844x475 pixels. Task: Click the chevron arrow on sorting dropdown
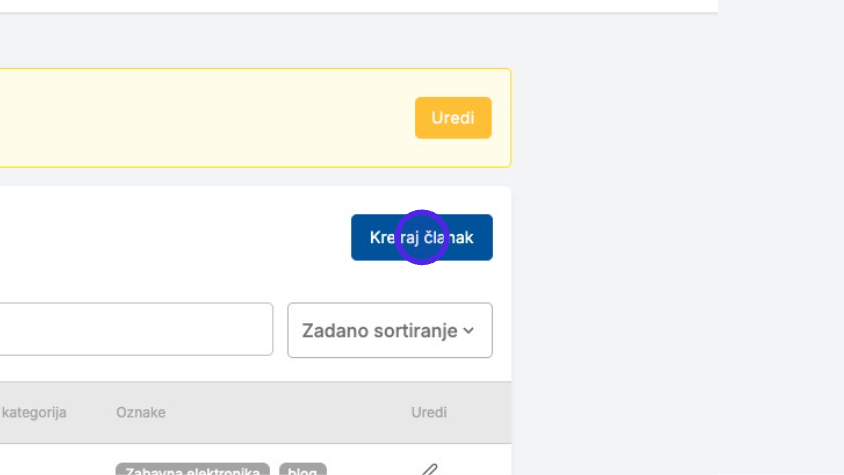tap(468, 330)
